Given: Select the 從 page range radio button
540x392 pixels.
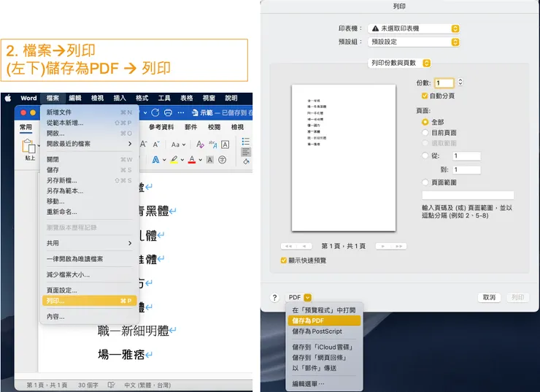Looking at the screenshot, I should pos(425,155).
